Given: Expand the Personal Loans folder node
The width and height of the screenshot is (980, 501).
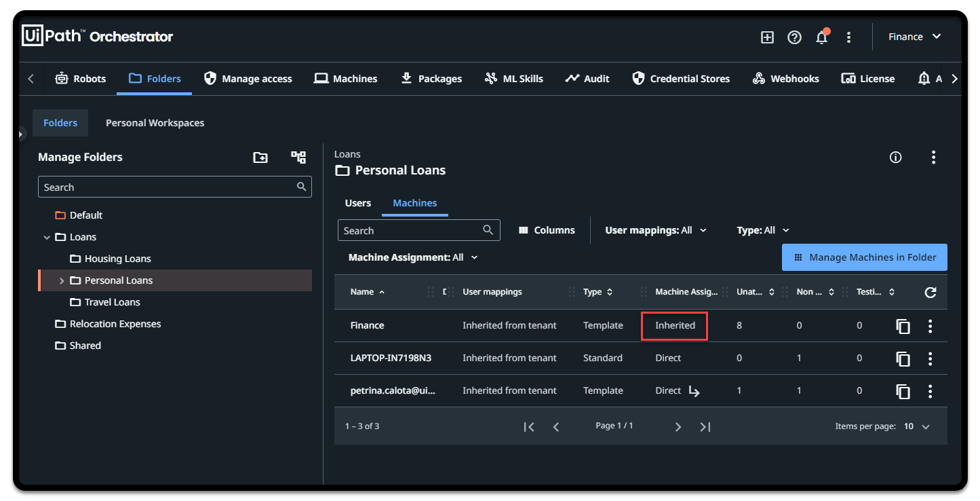Looking at the screenshot, I should 62,280.
